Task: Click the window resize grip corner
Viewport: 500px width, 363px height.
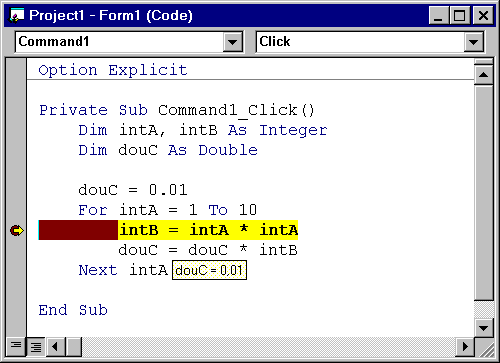Action: tap(484, 347)
